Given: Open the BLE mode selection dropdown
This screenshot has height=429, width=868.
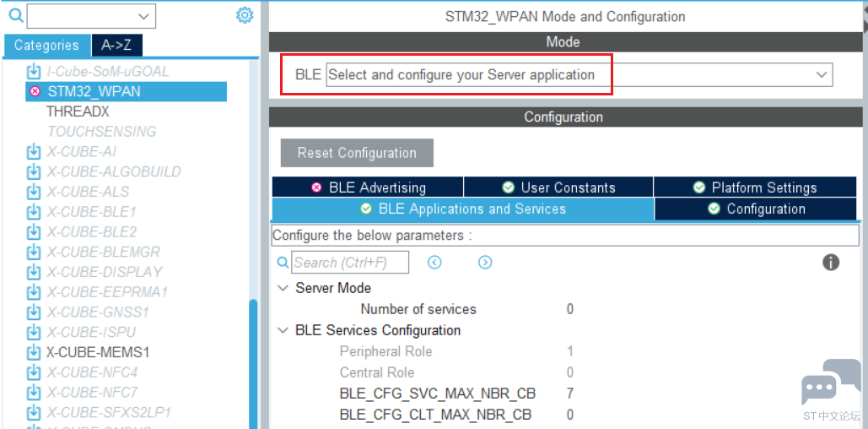Looking at the screenshot, I should (579, 75).
